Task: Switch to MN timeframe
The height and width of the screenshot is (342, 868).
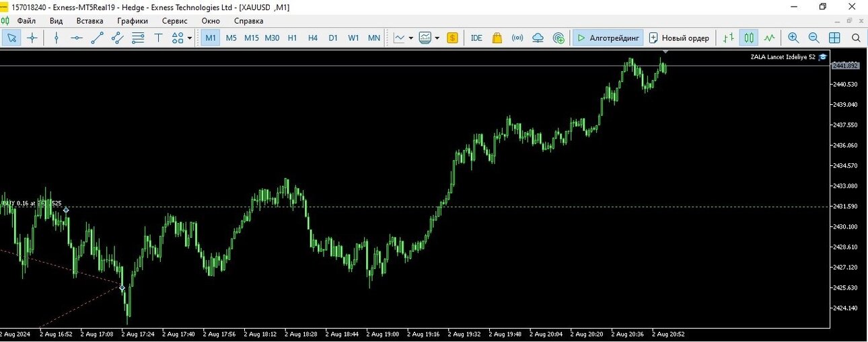Action: (374, 38)
